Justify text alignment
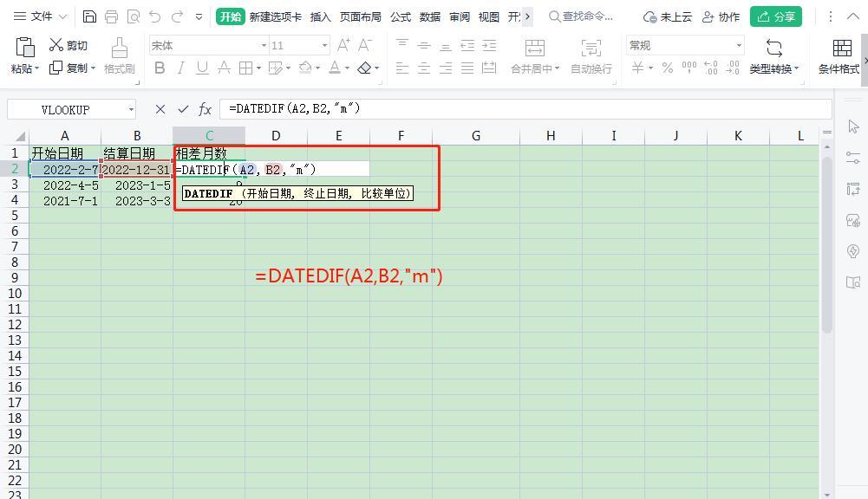This screenshot has height=499, width=868. coord(467,68)
